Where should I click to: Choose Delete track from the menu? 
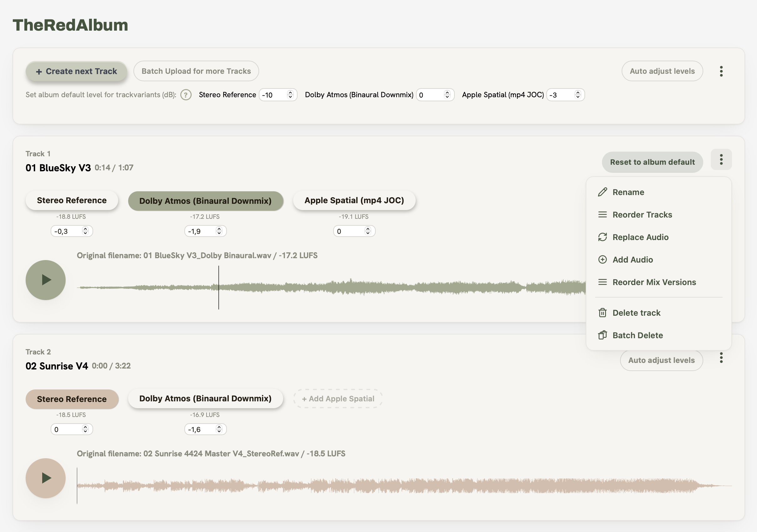(659, 313)
